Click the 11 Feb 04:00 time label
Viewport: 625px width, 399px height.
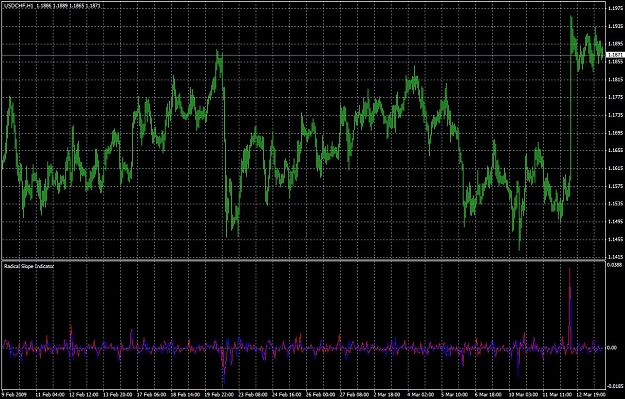click(x=50, y=395)
